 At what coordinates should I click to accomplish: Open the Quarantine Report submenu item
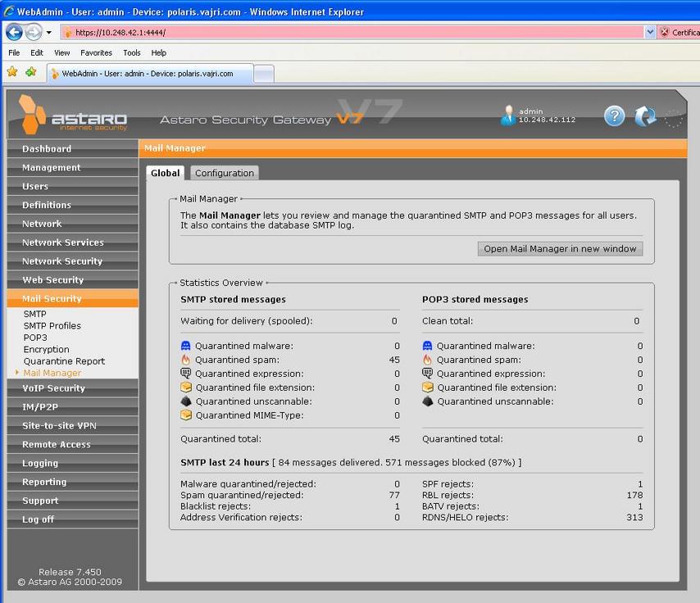64,361
